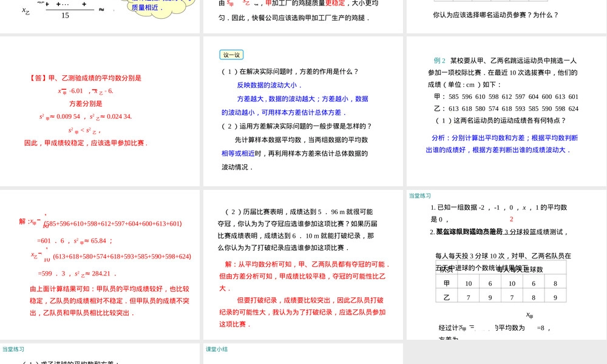The width and height of the screenshot is (607, 364).
Task: Select slide mentioning 快餐公司应该选购甲加工厂
Action: point(303,16)
